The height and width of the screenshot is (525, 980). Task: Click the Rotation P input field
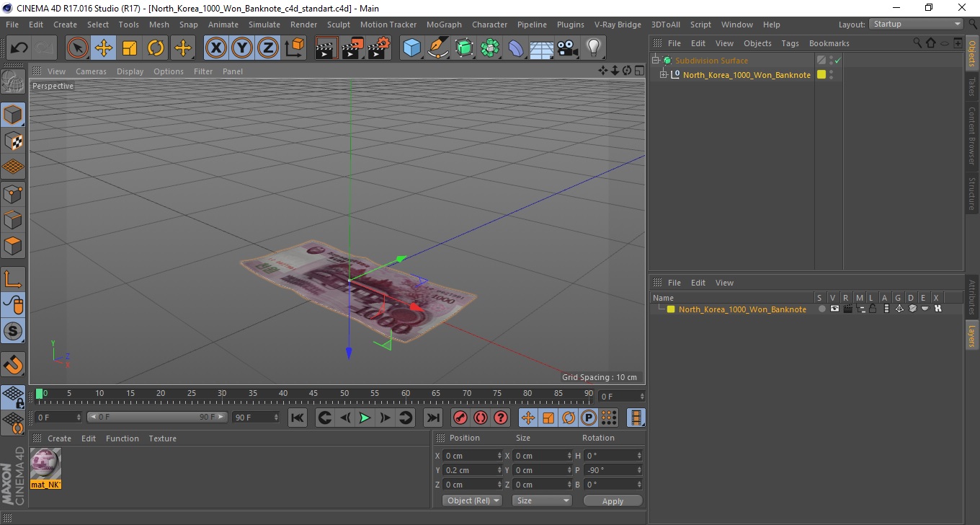[x=612, y=470]
